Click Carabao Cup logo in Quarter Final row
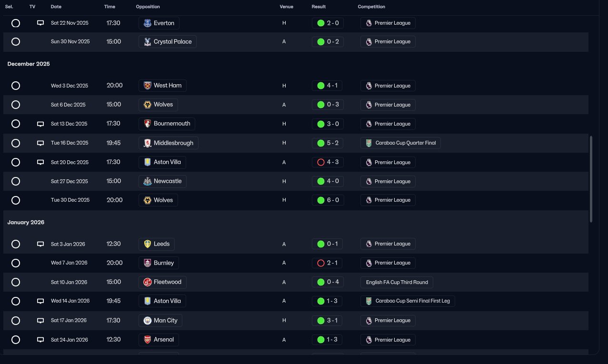Image resolution: width=608 pixels, height=364 pixels. [x=369, y=143]
